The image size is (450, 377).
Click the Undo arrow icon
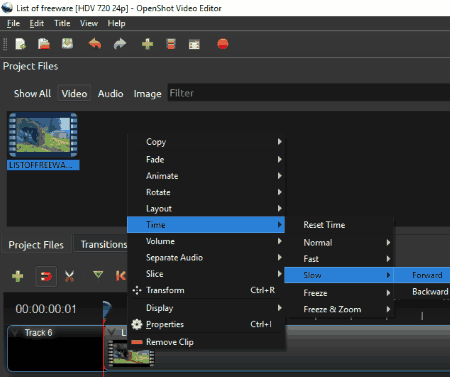point(95,44)
